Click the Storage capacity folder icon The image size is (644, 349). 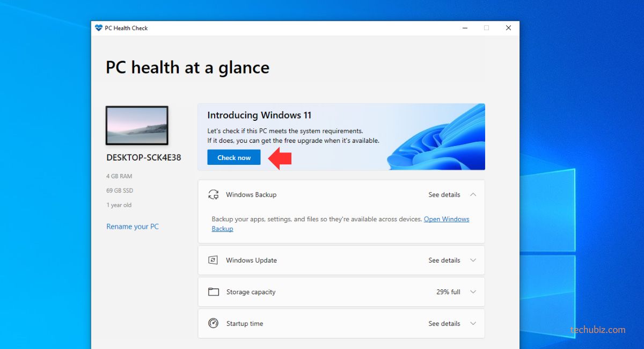(x=213, y=292)
